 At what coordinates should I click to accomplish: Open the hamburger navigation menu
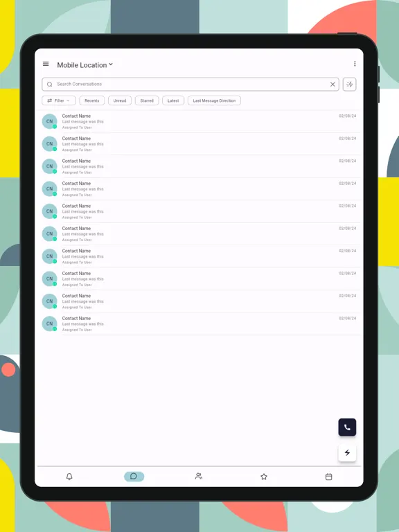tap(46, 64)
